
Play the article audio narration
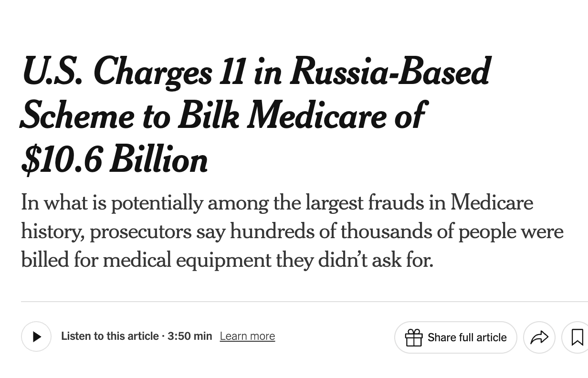click(x=36, y=337)
